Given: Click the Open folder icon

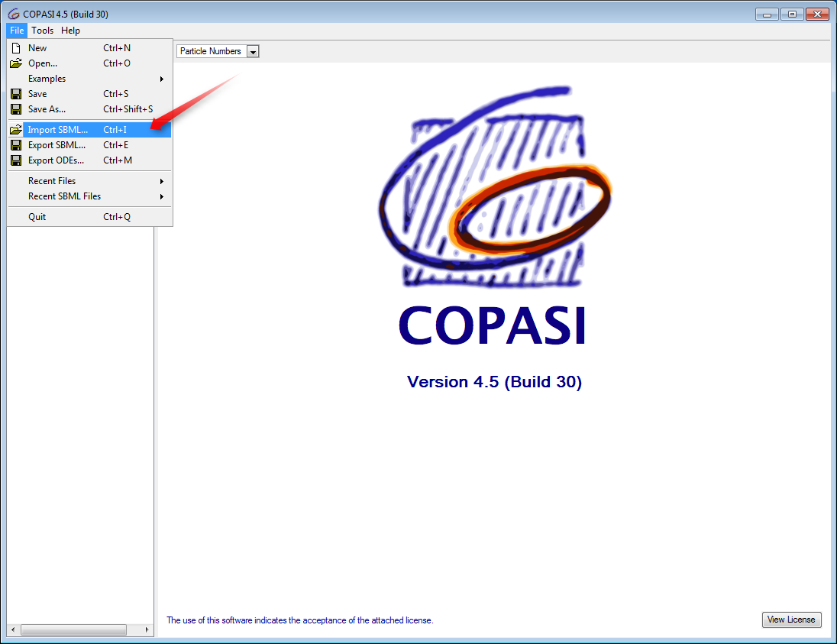Looking at the screenshot, I should coord(16,63).
